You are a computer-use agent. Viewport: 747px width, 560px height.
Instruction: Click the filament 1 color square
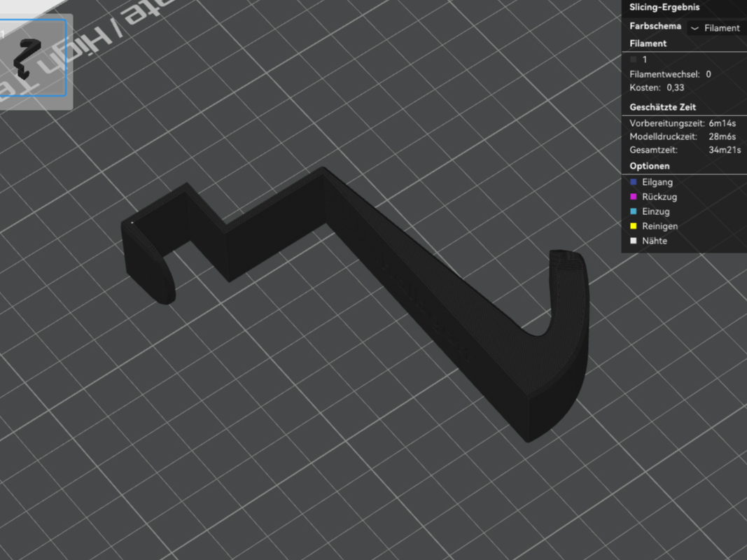[x=633, y=59]
